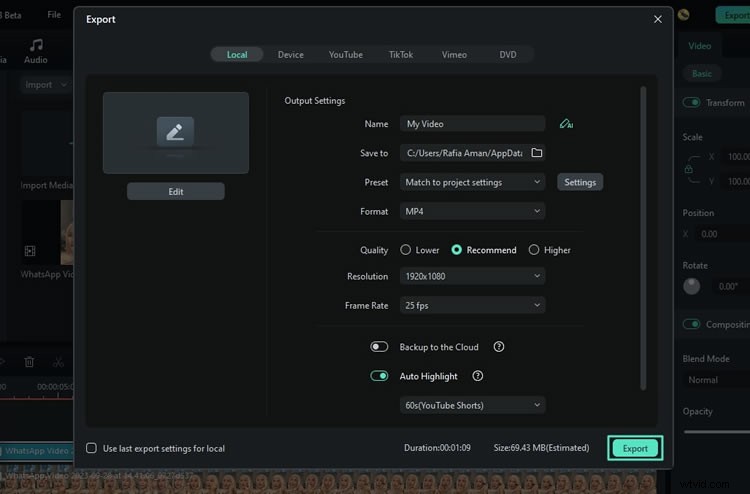Click the Name field containing My Video
750x494 pixels.
472,124
